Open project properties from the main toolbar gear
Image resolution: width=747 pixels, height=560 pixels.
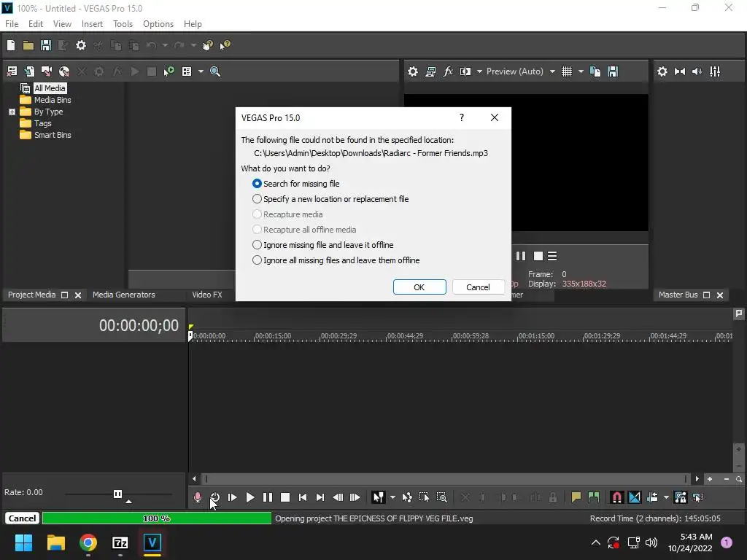81,45
